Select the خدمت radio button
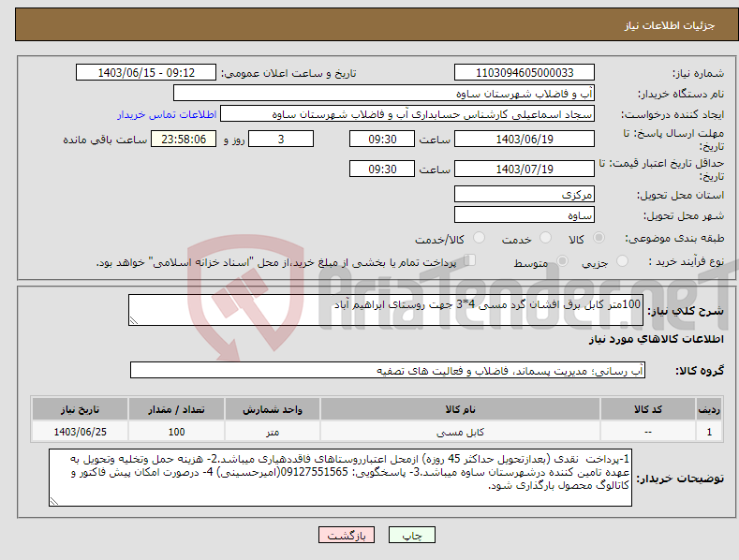Screen dimensions: 739x560 (x=545, y=238)
